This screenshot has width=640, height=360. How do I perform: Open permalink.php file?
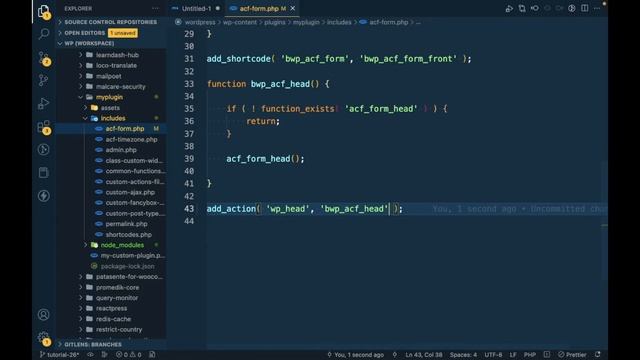[126, 224]
